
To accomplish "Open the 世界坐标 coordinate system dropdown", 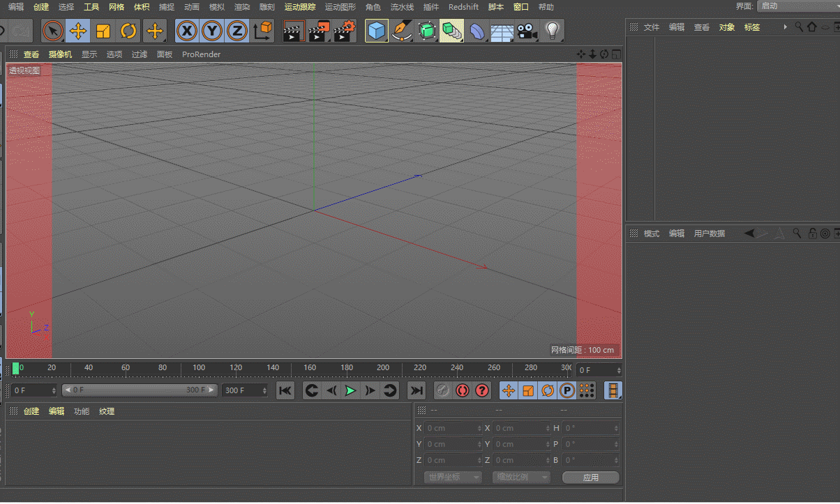I will (x=453, y=478).
